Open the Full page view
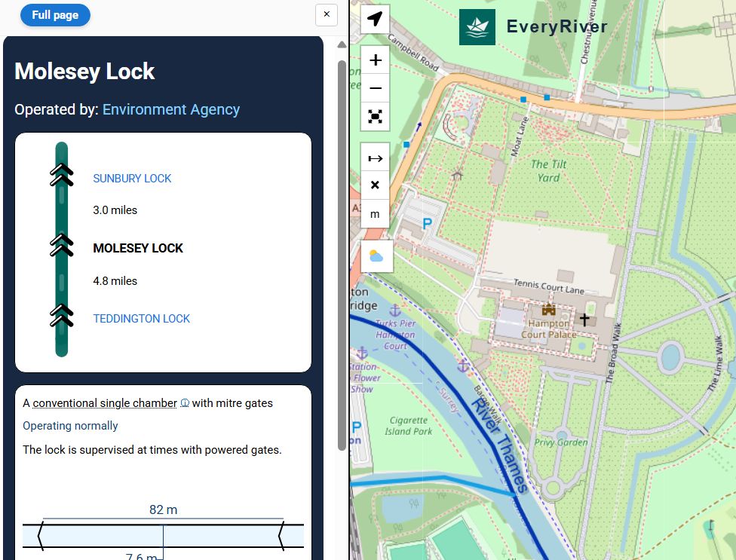The image size is (736, 560). (x=55, y=15)
